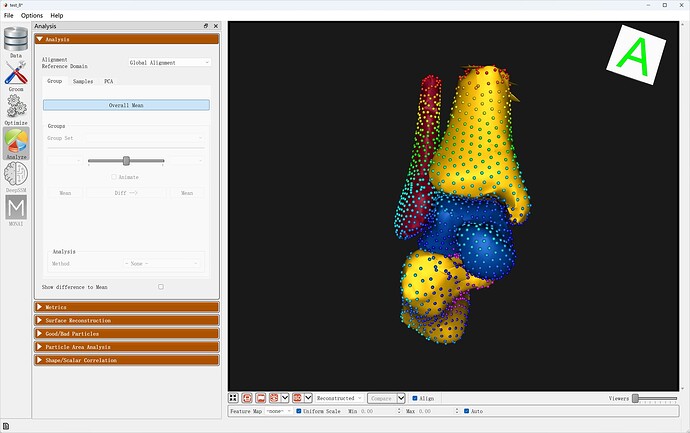690x433 pixels.
Task: Click the group difference slider handle
Action: 126,161
